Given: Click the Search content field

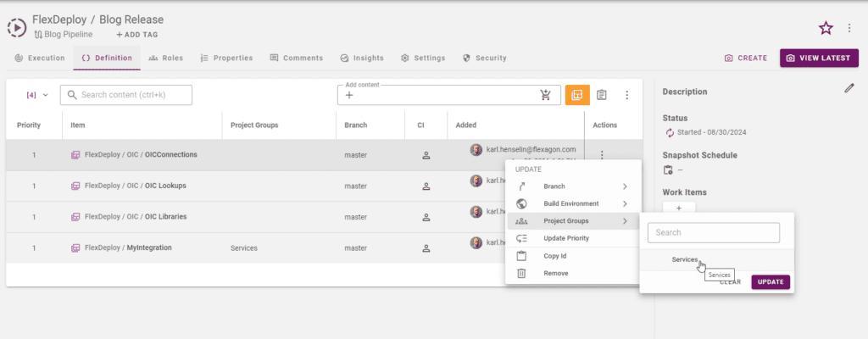Looking at the screenshot, I should (x=126, y=95).
